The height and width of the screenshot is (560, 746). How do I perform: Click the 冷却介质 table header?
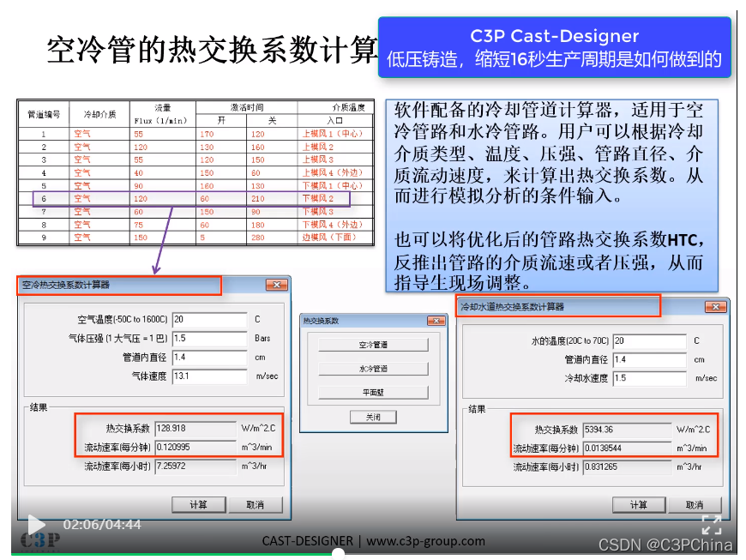coord(99,114)
